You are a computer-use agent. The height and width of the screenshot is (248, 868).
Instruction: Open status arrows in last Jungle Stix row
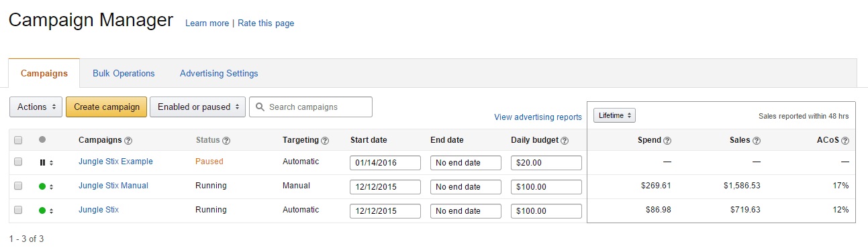pos(51,210)
